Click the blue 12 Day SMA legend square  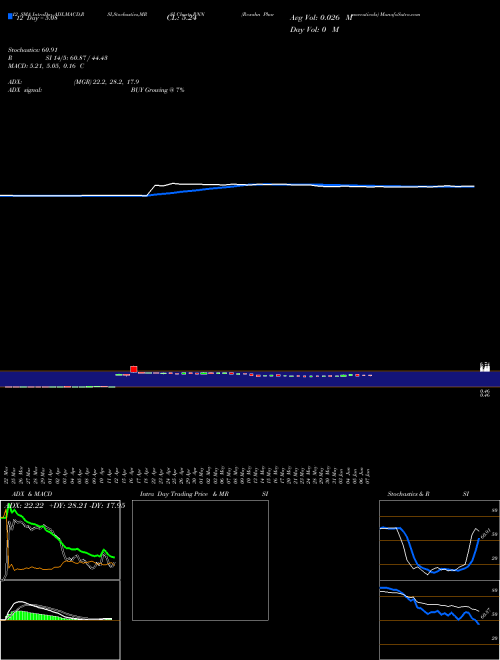[x=10, y=16]
